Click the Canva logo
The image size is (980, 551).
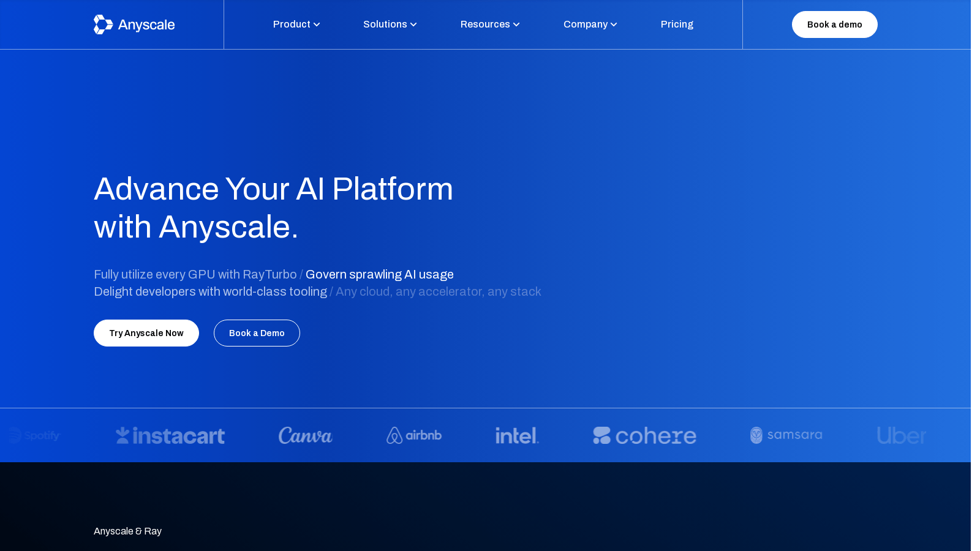pos(305,435)
